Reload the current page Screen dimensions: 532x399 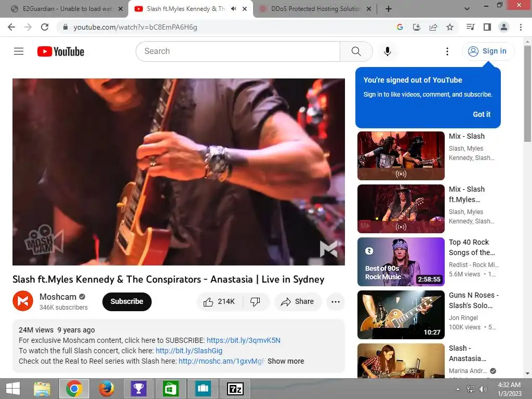tap(45, 27)
